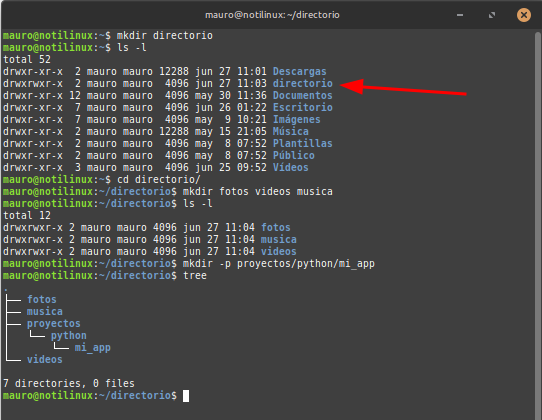542x420 pixels.
Task: Minimize the terminal window
Action: pyautogui.click(x=460, y=15)
